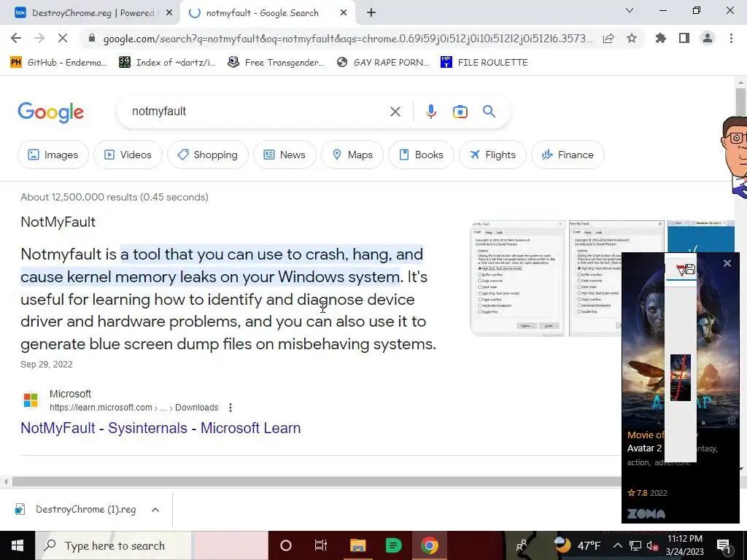Filter results by Videos

128,155
